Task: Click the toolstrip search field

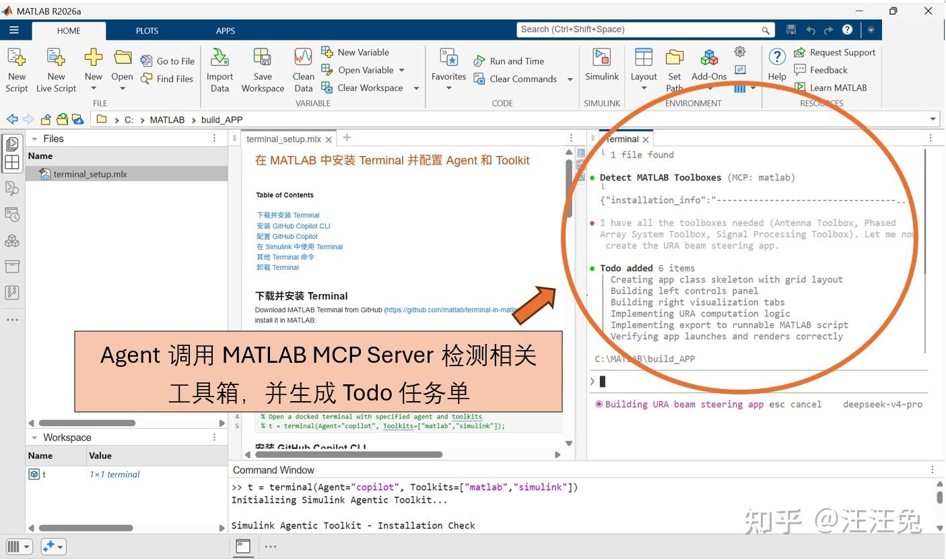Action: (x=645, y=30)
